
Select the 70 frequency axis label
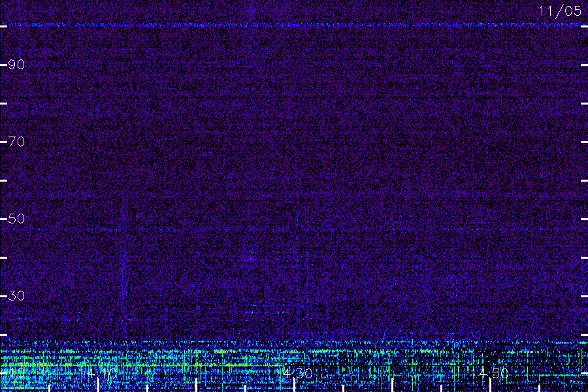[16, 141]
